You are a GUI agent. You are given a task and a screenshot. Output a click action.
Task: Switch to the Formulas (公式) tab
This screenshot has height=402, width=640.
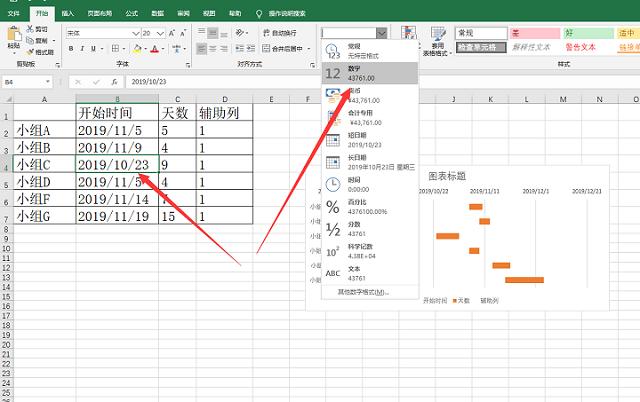(131, 13)
